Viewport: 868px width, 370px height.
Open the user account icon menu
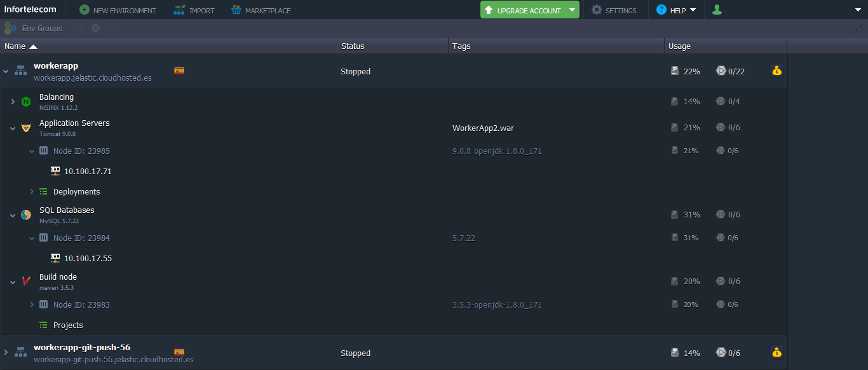(717, 10)
